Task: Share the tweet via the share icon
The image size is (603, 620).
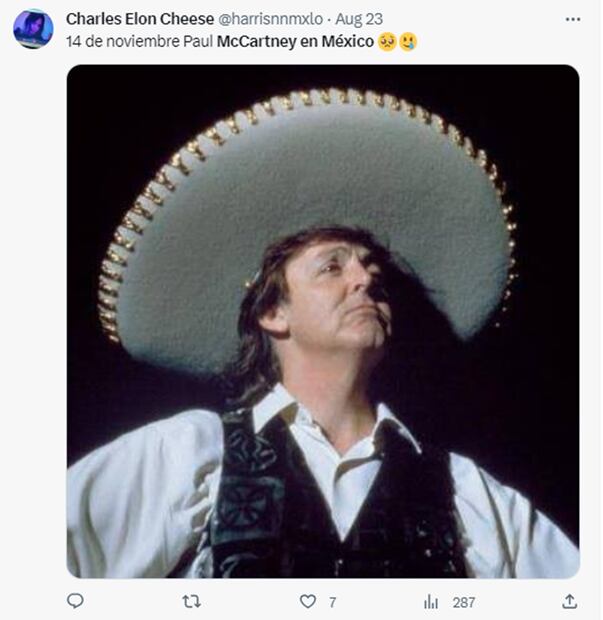Action: (569, 601)
